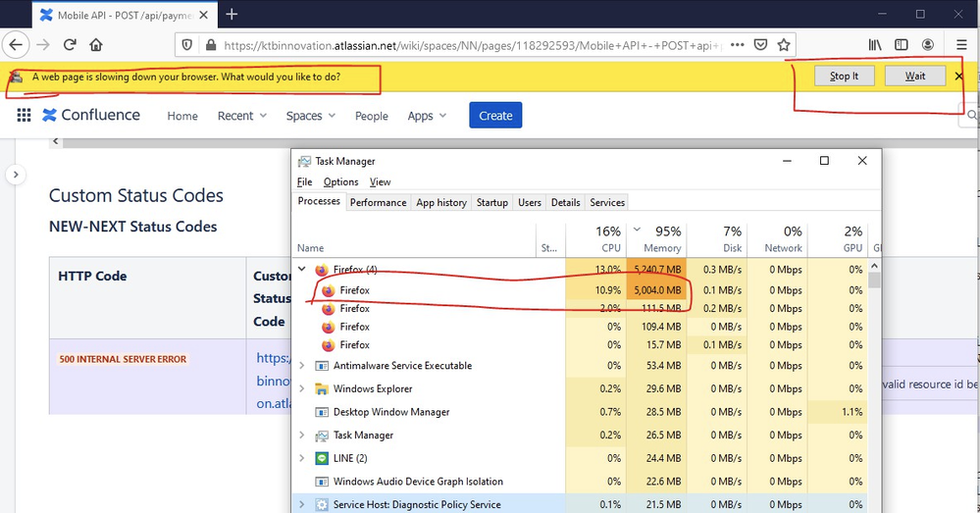
Task: Select the Processes tab
Action: [x=319, y=201]
